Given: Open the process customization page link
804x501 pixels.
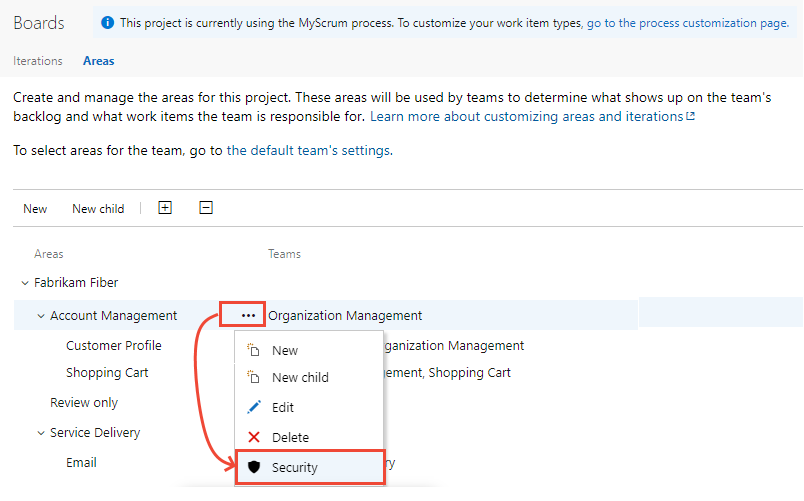Looking at the screenshot, I should pyautogui.click(x=687, y=23).
